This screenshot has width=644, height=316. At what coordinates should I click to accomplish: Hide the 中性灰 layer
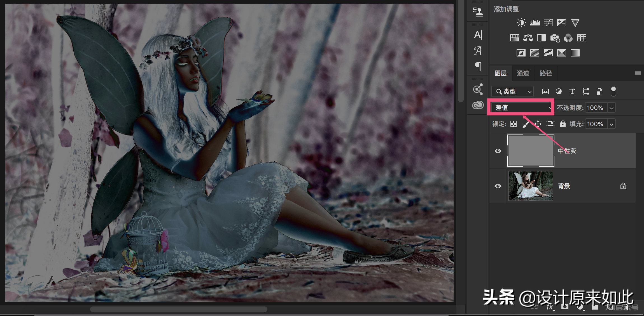pyautogui.click(x=498, y=151)
